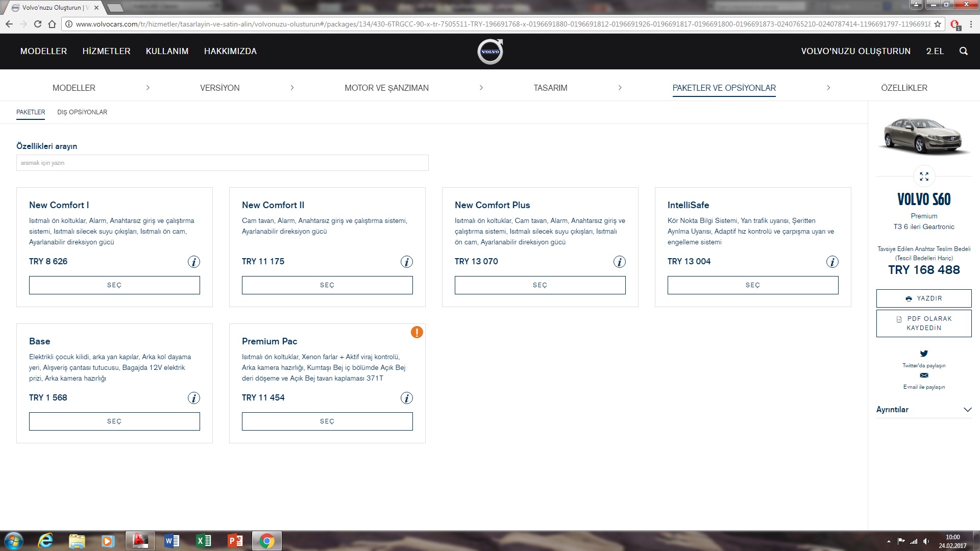Open Windows Start menu

[13, 541]
